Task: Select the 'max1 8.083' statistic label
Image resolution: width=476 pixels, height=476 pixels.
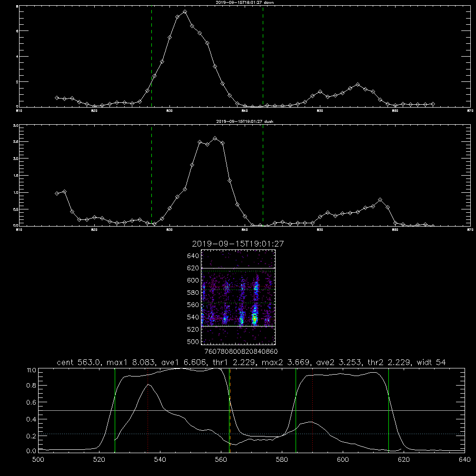Action: 131,362
